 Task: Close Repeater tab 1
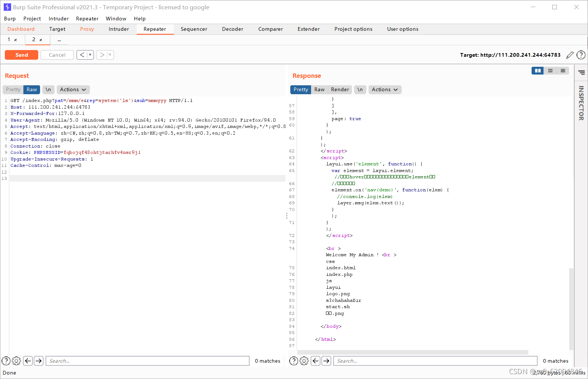point(16,40)
